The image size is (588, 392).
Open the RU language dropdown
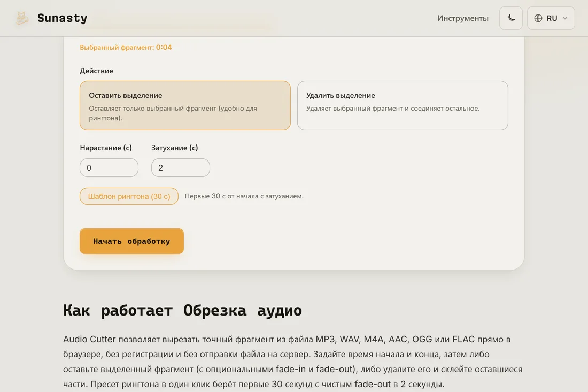pos(551,18)
